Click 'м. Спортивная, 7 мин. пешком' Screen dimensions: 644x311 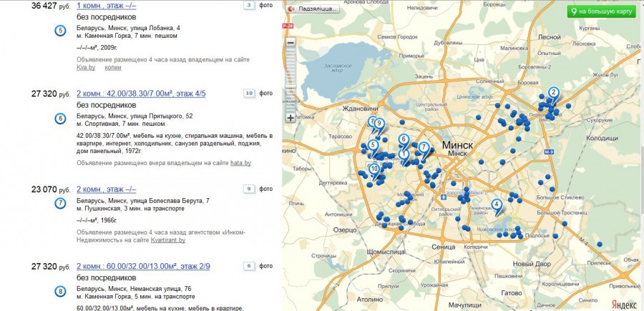tap(121, 124)
